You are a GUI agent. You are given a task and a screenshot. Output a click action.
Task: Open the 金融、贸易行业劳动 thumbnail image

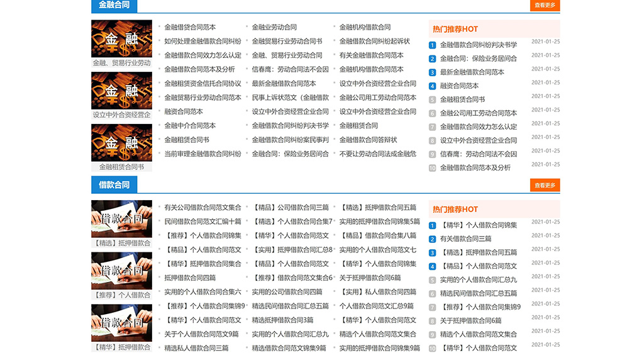tap(121, 39)
